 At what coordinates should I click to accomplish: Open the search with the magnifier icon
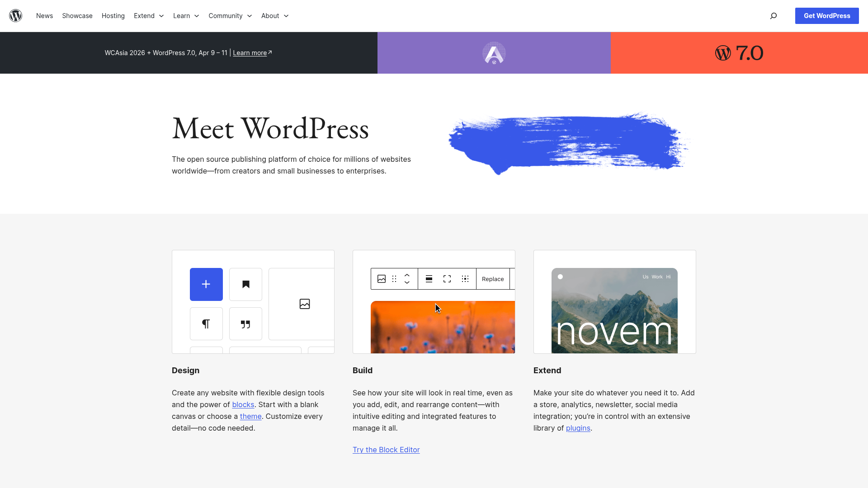(774, 16)
